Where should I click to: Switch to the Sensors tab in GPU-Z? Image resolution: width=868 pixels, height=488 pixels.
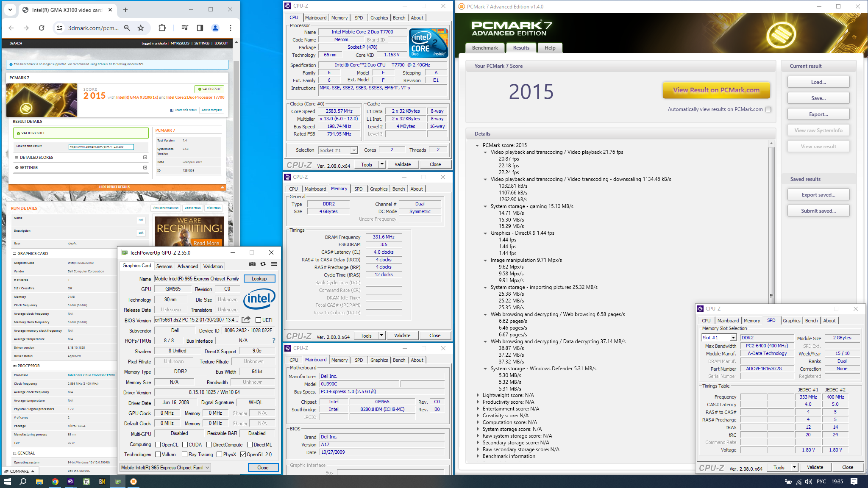pos(164,266)
